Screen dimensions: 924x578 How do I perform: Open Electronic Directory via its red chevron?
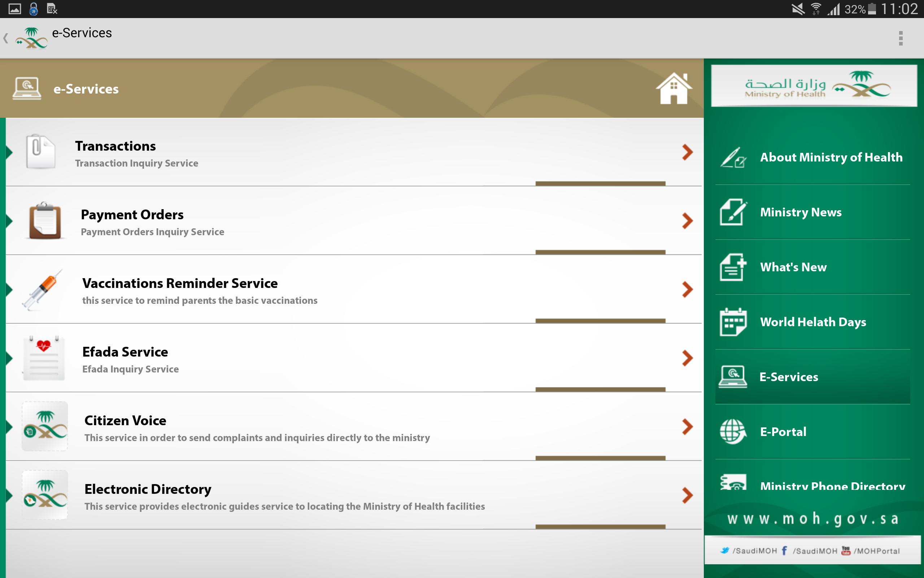click(687, 495)
